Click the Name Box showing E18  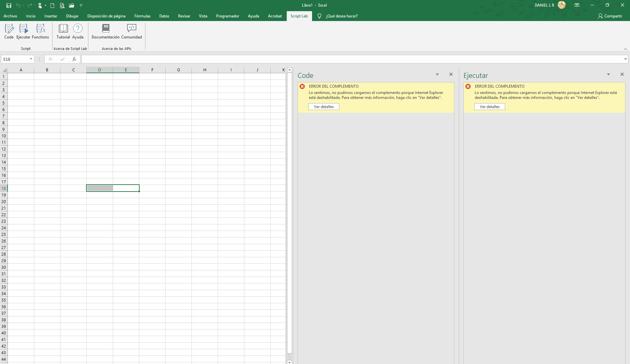[x=15, y=59]
